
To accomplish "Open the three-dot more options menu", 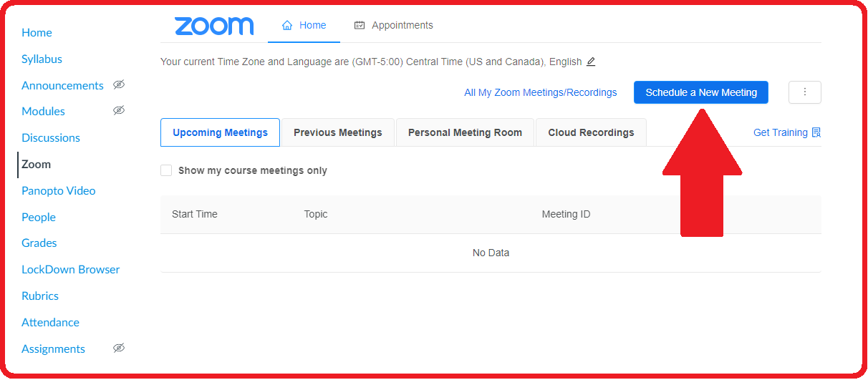I will (804, 92).
